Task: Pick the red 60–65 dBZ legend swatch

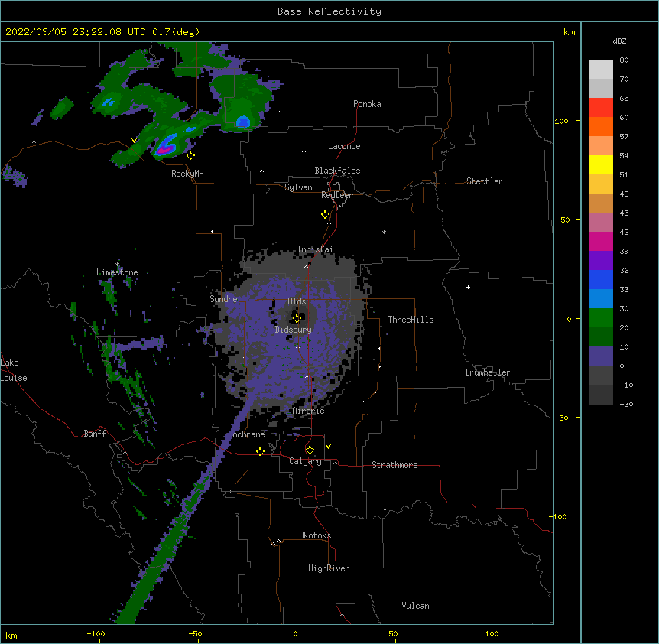Action: point(601,108)
